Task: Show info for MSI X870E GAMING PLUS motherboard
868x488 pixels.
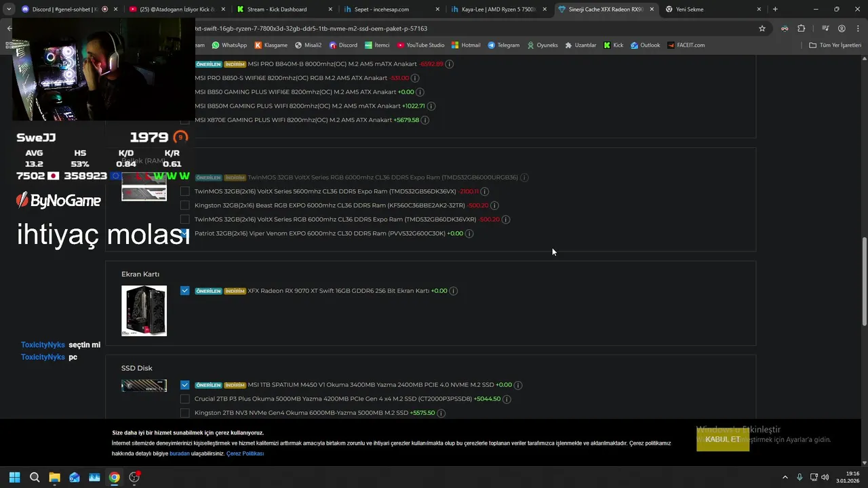Action: [x=425, y=120]
